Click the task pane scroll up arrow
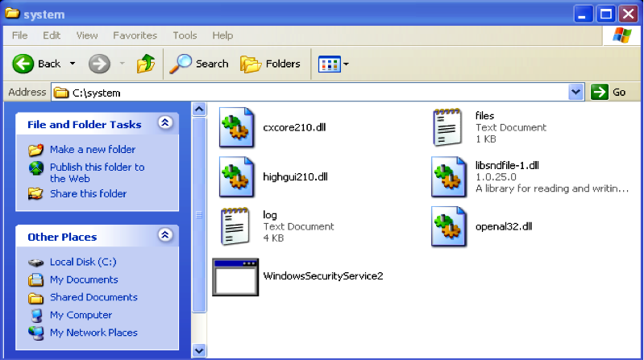Screen dimensions: 644x360 tap(199, 110)
